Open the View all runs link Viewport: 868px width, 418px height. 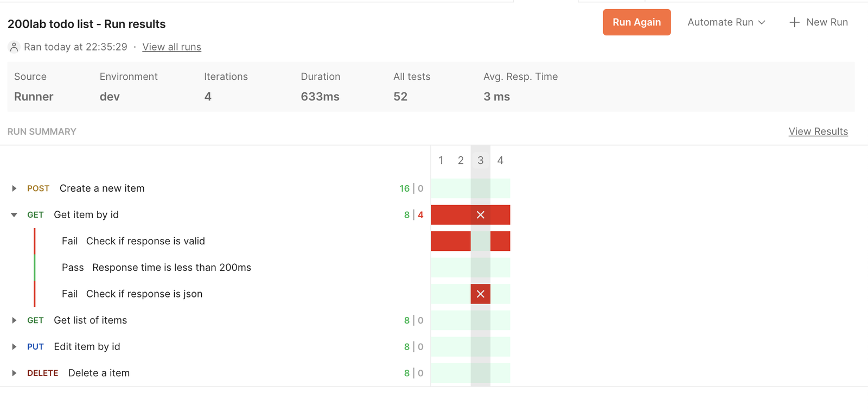pyautogui.click(x=171, y=47)
